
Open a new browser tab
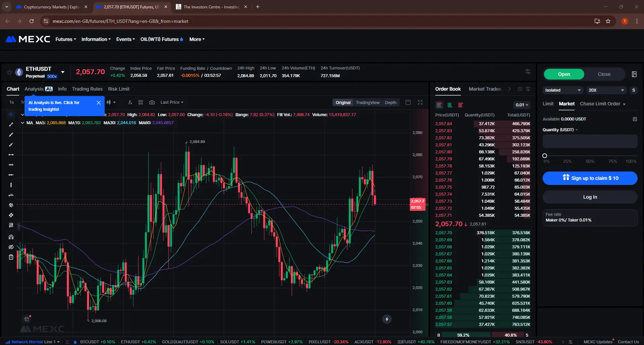click(x=258, y=7)
